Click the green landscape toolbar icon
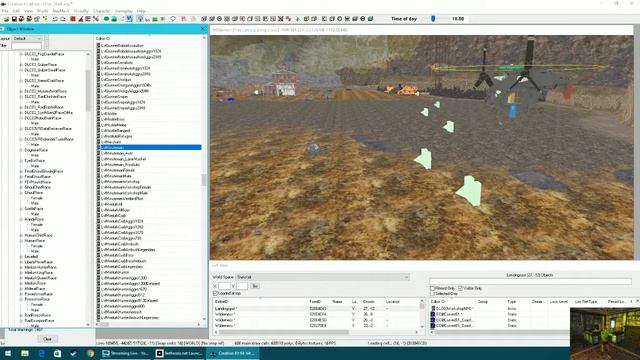This screenshot has width=640, height=360. 114,19
